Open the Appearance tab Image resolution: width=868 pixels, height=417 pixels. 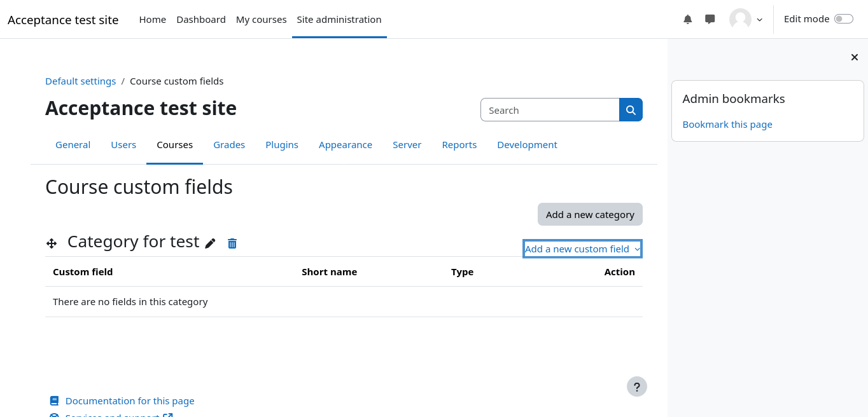pos(346,145)
